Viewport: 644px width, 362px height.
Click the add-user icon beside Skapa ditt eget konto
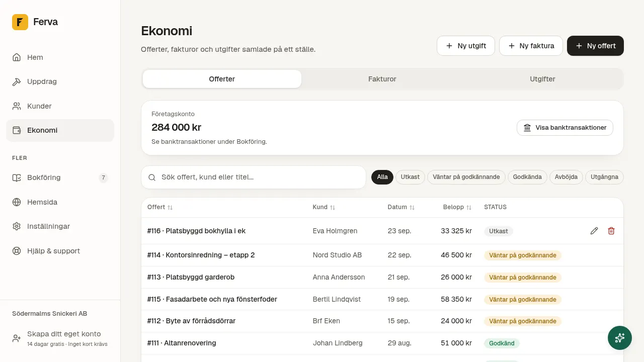17,338
